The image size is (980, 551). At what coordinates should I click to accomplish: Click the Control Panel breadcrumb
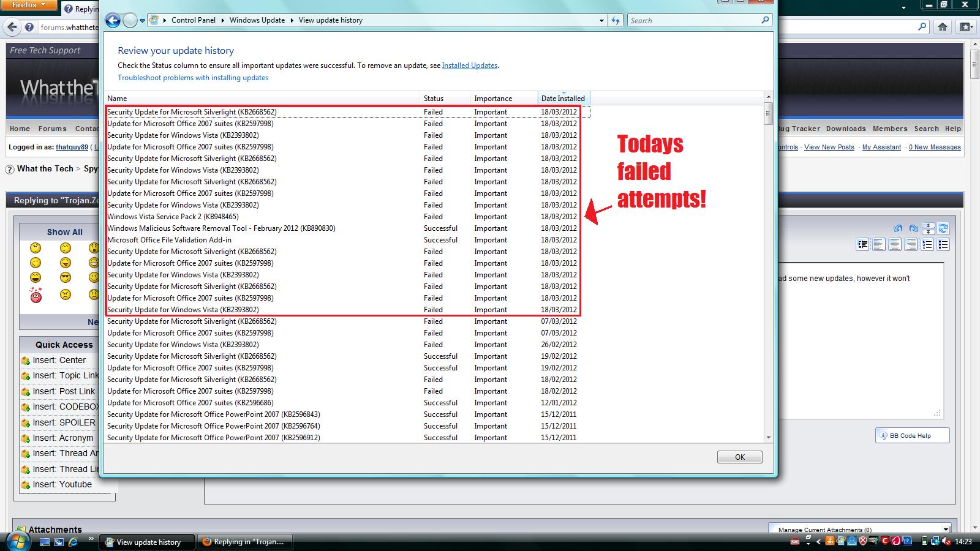(x=194, y=20)
